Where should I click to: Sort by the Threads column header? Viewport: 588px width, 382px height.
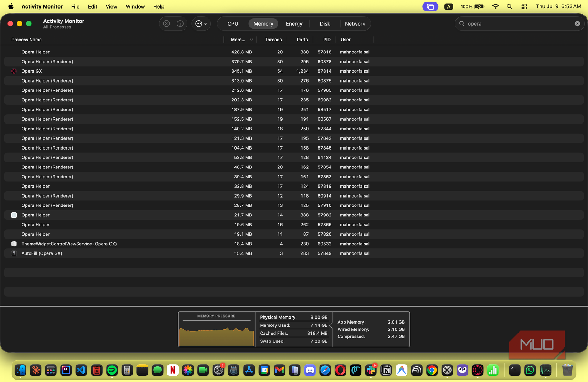click(273, 40)
